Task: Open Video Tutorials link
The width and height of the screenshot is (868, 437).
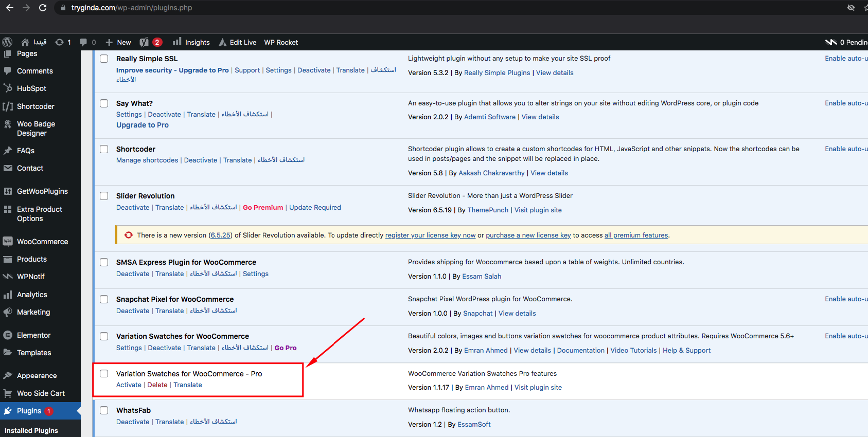Action: [633, 350]
